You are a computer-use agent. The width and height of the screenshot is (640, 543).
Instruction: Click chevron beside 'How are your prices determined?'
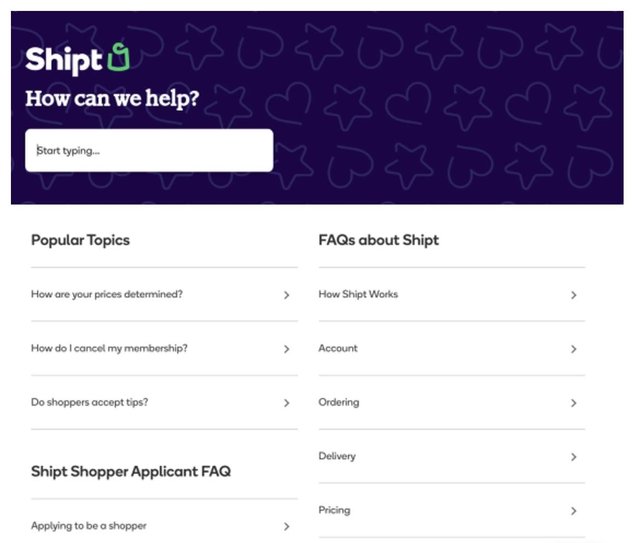(x=287, y=295)
